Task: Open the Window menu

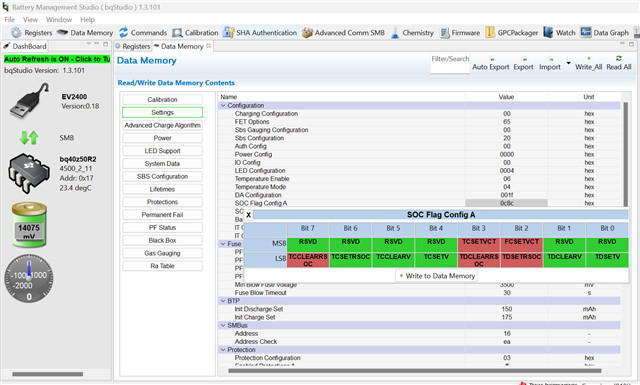Action: 59,20
